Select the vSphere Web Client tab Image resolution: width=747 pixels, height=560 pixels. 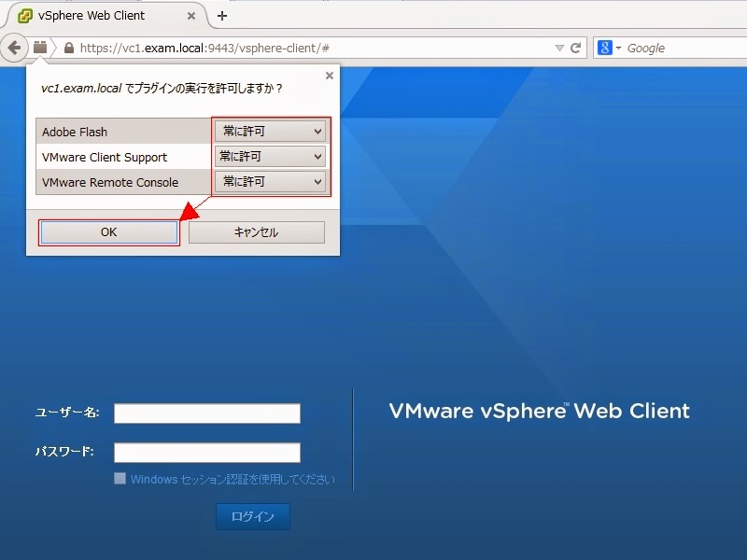click(x=106, y=16)
